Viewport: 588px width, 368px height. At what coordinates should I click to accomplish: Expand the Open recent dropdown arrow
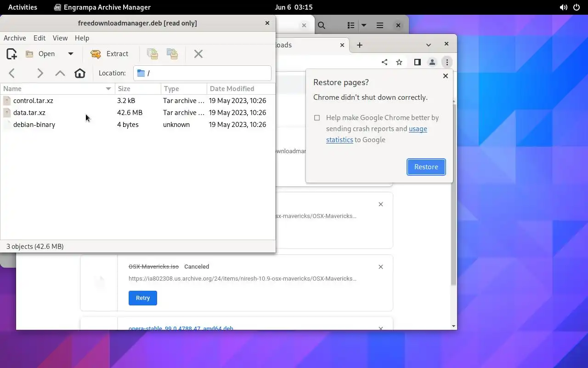click(x=71, y=54)
